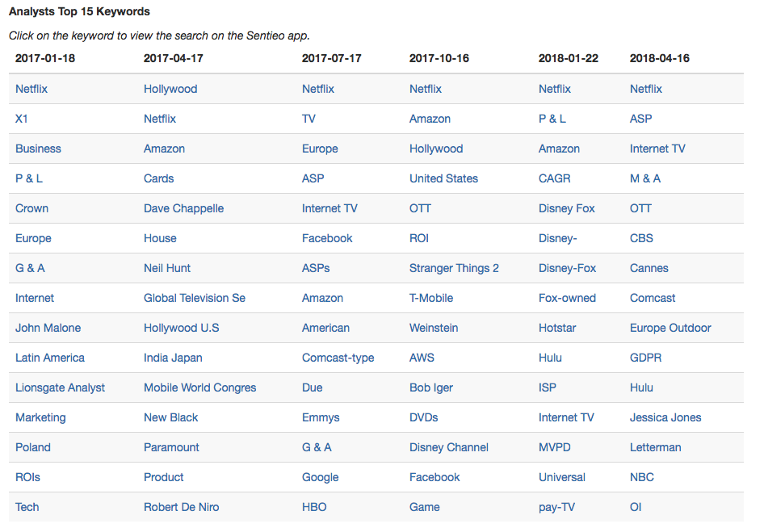Click the Hotstar keyword link
Viewport: 764px width, 532px height.
point(557,328)
